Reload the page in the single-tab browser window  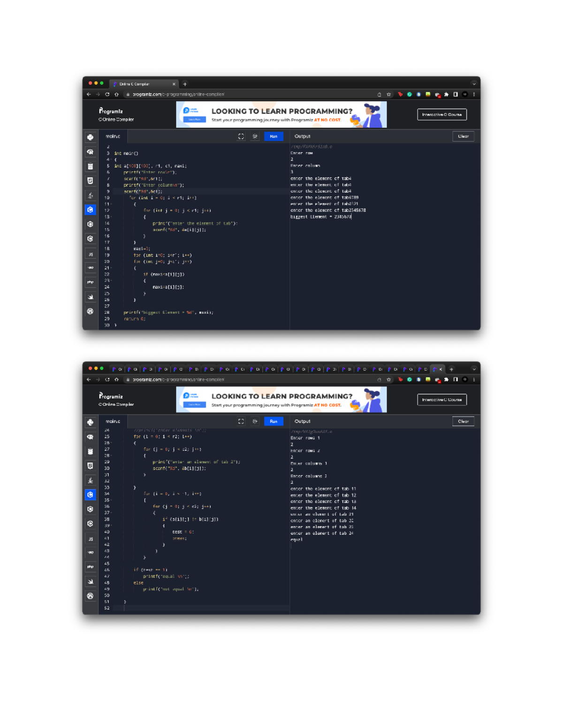pyautogui.click(x=107, y=94)
